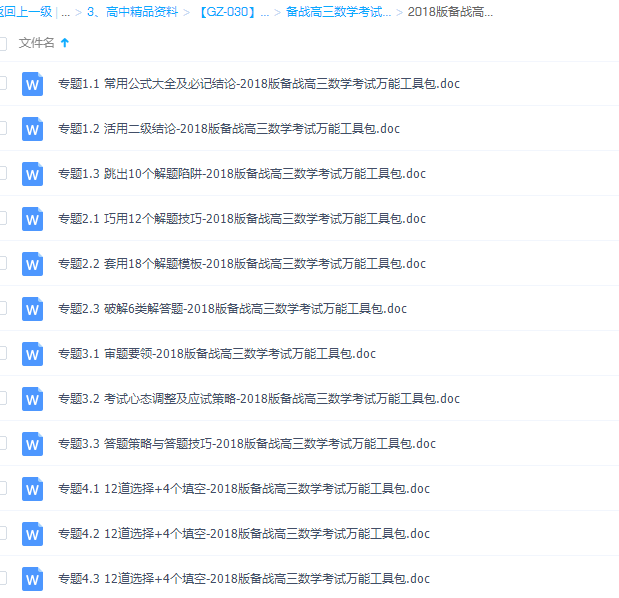Screen dimensions: 619x598
Task: Open the collapsed '...' breadcrumb path
Action: point(64,13)
